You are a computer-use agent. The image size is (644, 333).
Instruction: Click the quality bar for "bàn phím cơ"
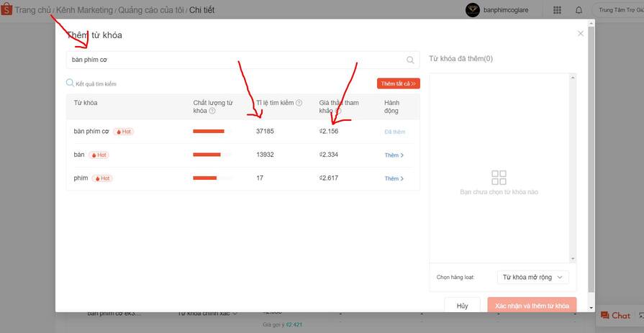(x=209, y=132)
